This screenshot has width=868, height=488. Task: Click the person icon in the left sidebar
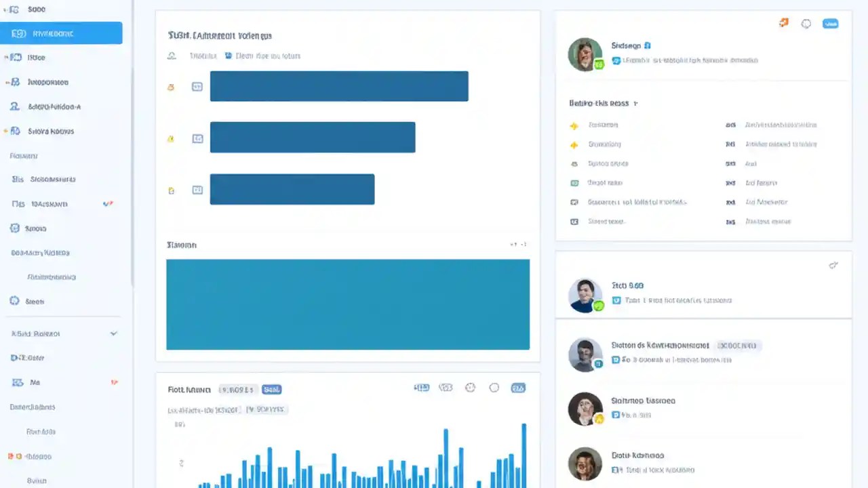[x=14, y=106]
